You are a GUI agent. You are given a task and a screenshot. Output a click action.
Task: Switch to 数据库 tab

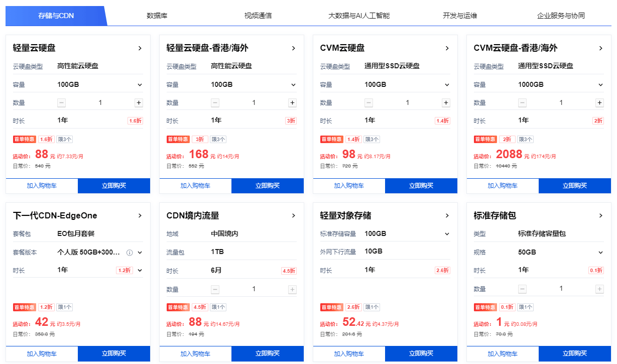[x=157, y=16]
